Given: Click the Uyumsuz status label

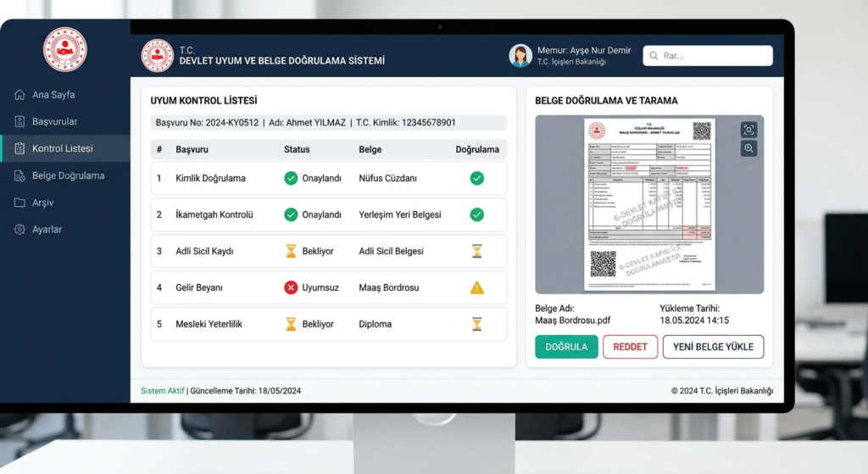Looking at the screenshot, I should pos(320,288).
